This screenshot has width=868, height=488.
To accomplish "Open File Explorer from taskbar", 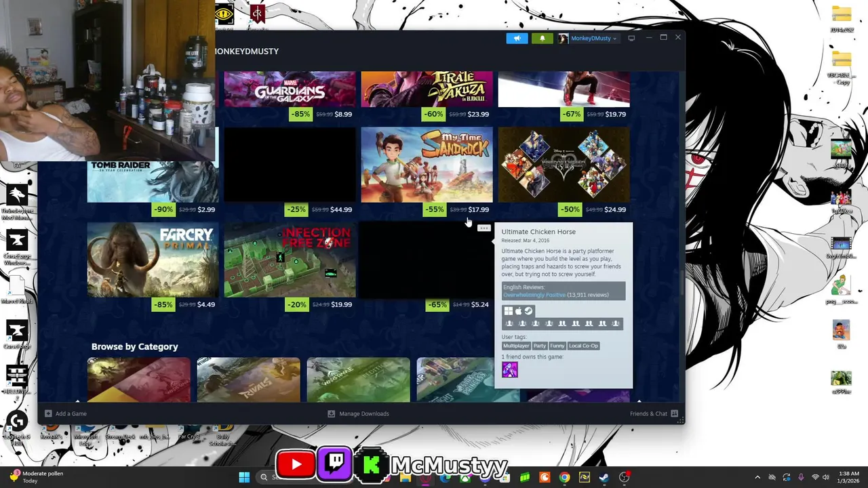I will 405,477.
